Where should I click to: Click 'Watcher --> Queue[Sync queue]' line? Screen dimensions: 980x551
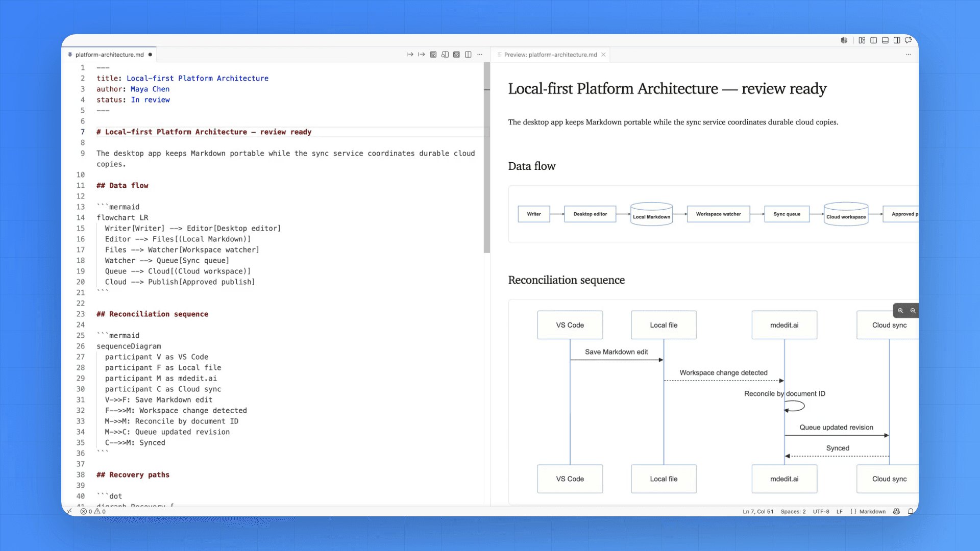tap(167, 260)
